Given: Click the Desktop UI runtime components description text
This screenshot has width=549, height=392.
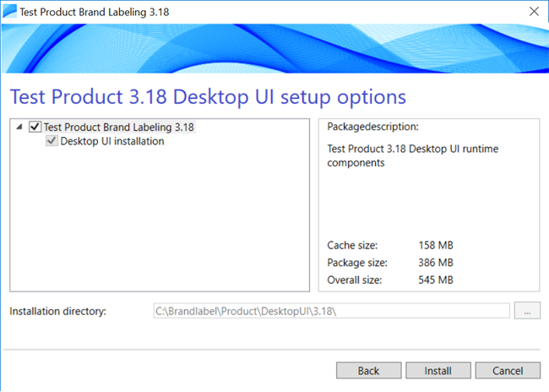Looking at the screenshot, I should (412, 155).
